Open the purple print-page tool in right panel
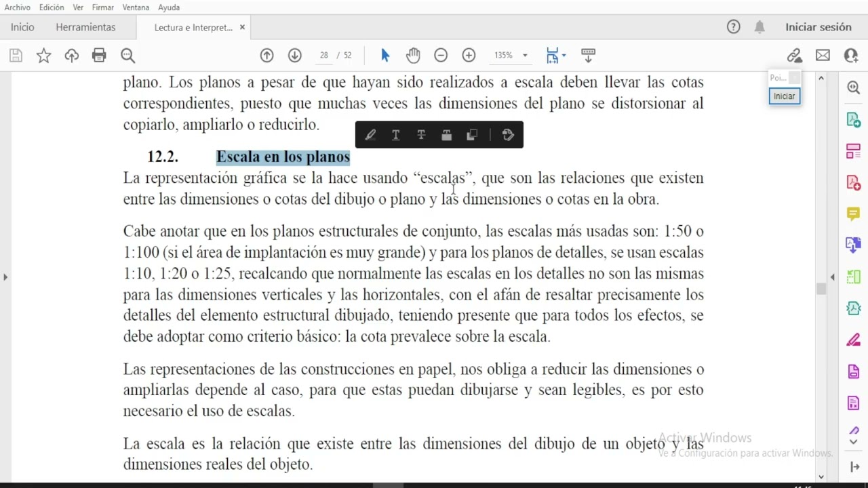This screenshot has height=488, width=868. coord(853,371)
